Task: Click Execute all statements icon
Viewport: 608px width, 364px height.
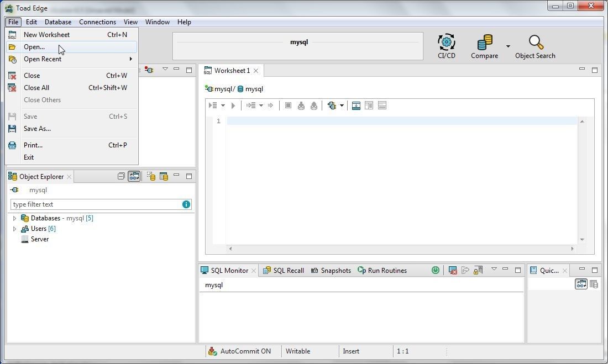Action: point(213,105)
